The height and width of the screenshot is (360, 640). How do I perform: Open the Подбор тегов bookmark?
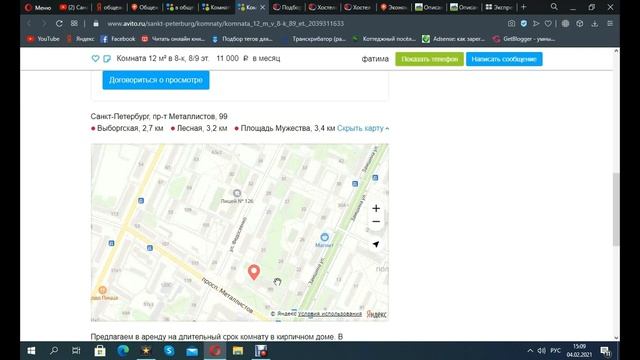(242, 39)
